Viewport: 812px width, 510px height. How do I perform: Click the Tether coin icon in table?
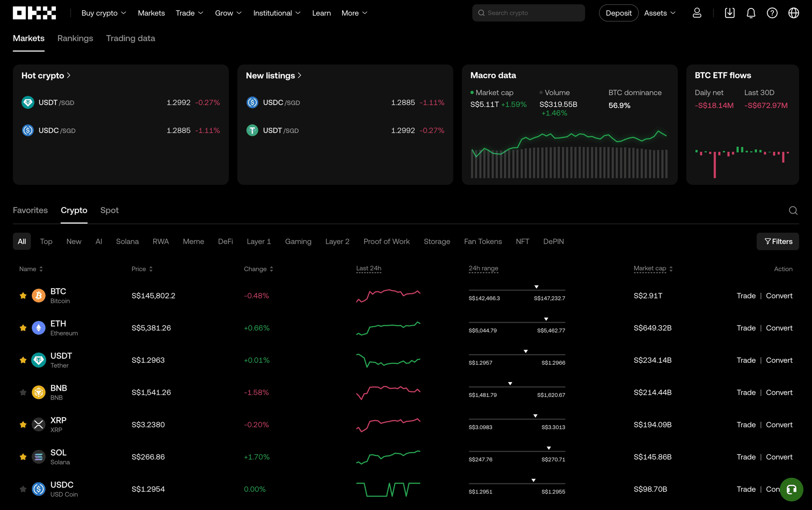click(x=38, y=360)
